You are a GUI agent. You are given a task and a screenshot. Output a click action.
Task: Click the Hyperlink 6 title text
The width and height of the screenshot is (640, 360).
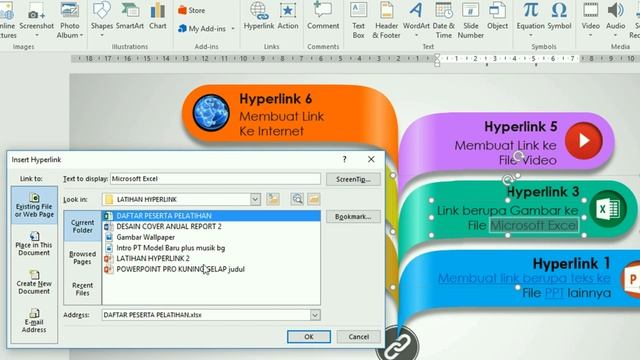pos(276,99)
